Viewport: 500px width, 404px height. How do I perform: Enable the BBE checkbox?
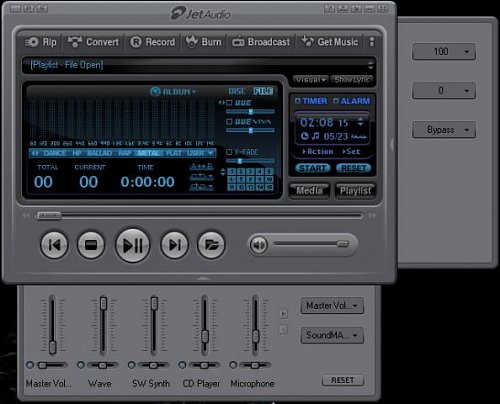coord(229,103)
